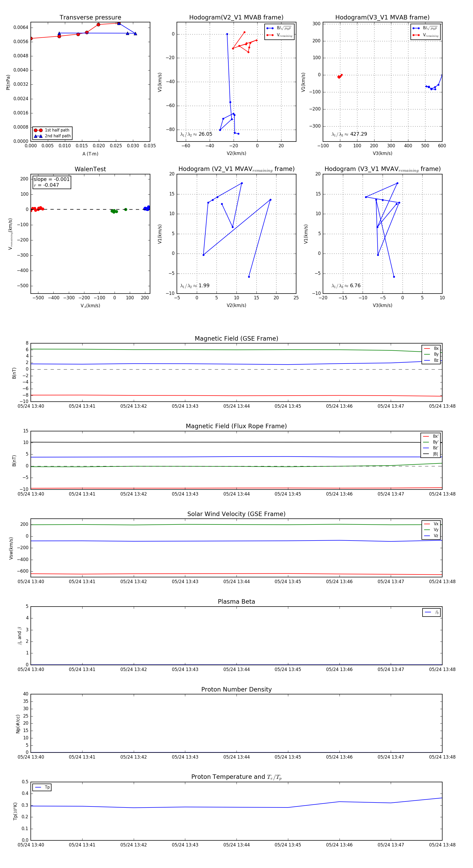Click the Bx' legend entry in Flux Rope plot

click(431, 436)
